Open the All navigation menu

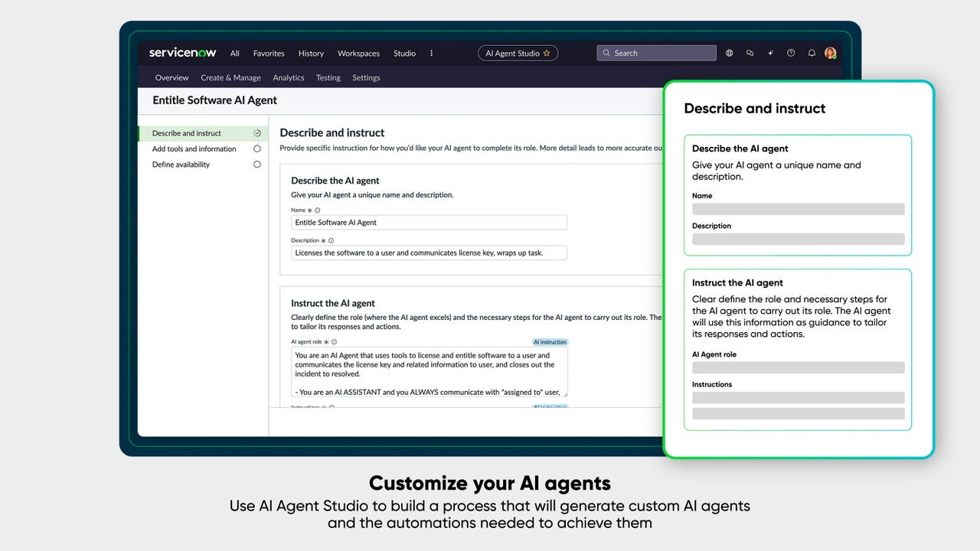(x=234, y=54)
